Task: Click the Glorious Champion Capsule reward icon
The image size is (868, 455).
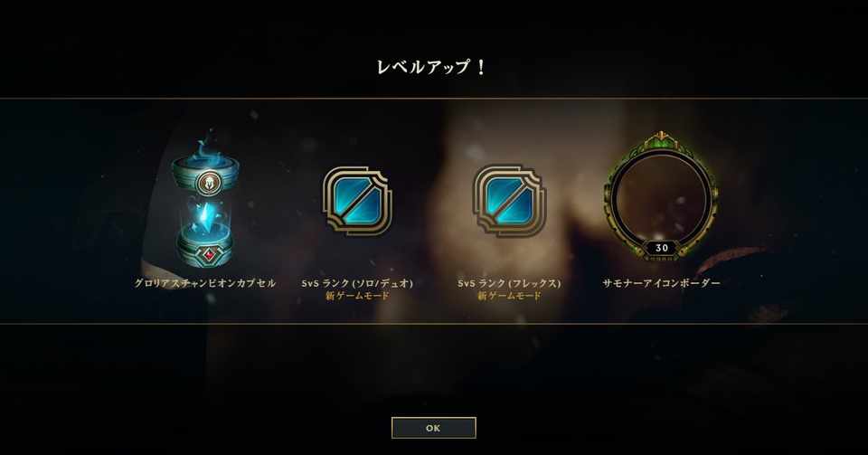Action: (x=205, y=202)
